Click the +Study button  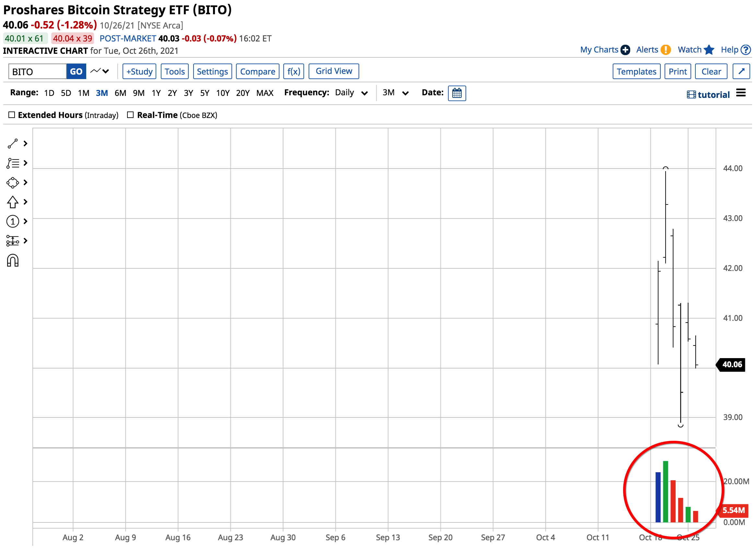point(139,72)
